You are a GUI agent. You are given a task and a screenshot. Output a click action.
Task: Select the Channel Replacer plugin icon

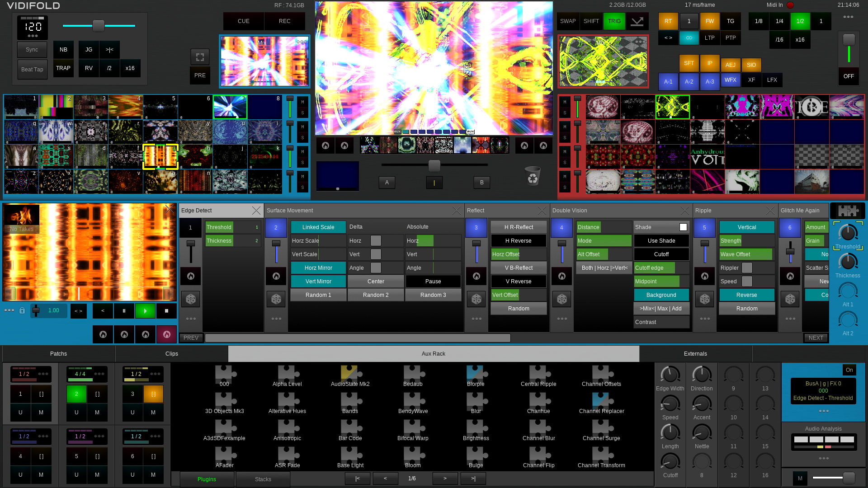[602, 400]
